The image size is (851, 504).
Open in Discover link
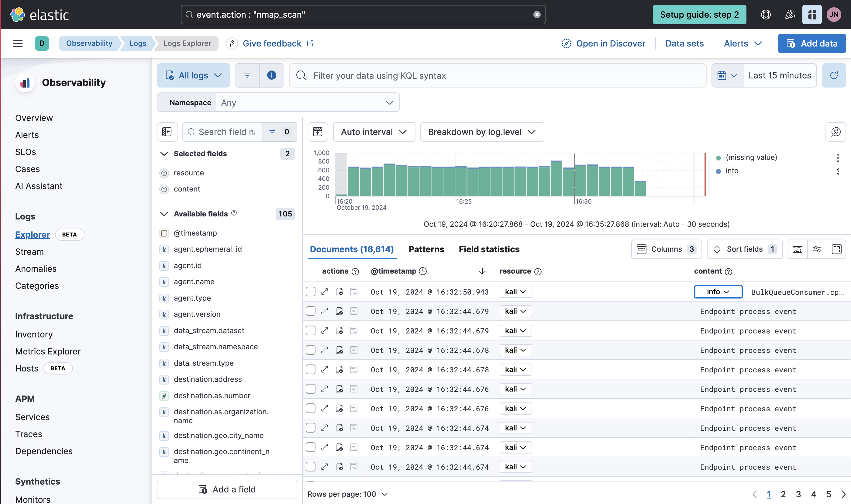coord(603,43)
